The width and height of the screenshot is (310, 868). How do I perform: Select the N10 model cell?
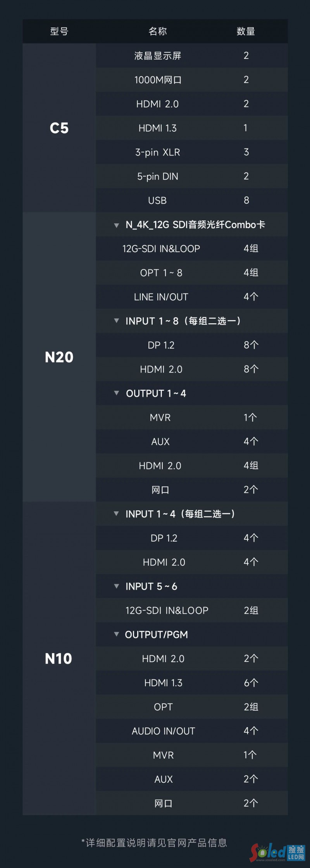coord(59,659)
